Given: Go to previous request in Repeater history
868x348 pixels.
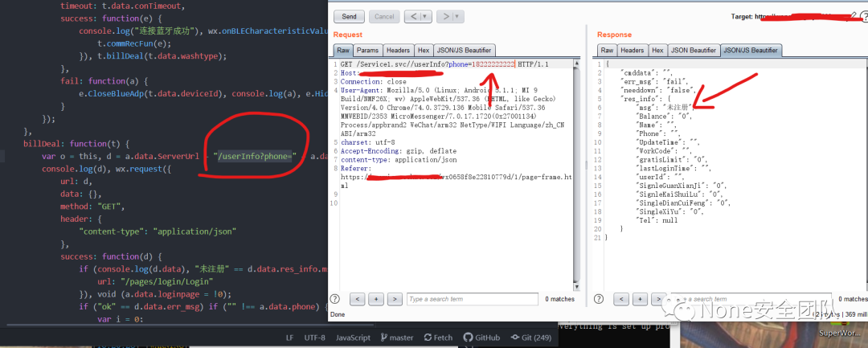Looking at the screenshot, I should (x=413, y=17).
